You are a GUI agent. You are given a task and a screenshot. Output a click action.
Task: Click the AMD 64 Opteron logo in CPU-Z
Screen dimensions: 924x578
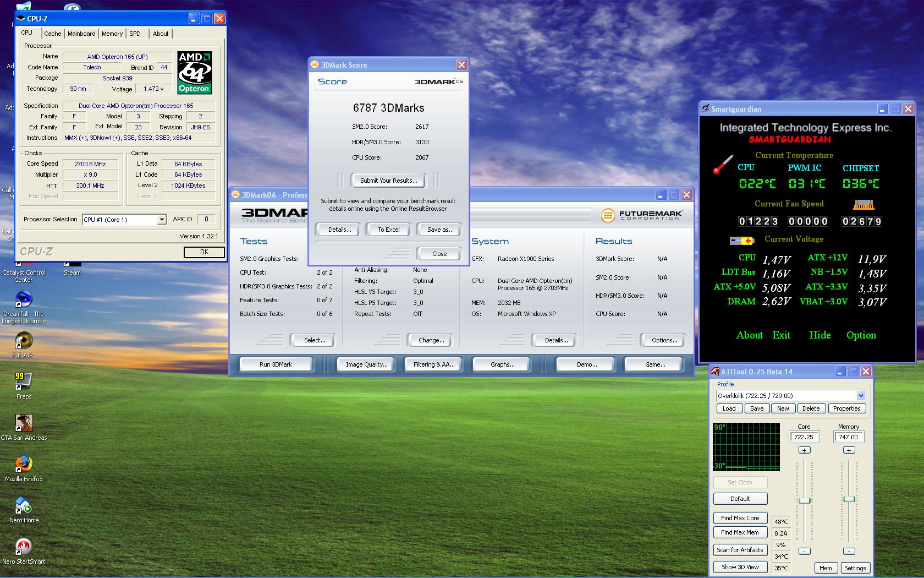click(x=195, y=73)
